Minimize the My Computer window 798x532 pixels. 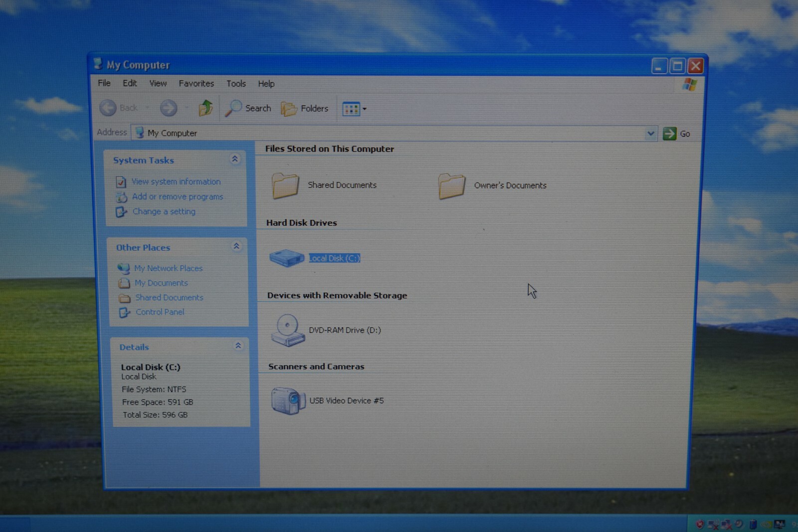(659, 66)
